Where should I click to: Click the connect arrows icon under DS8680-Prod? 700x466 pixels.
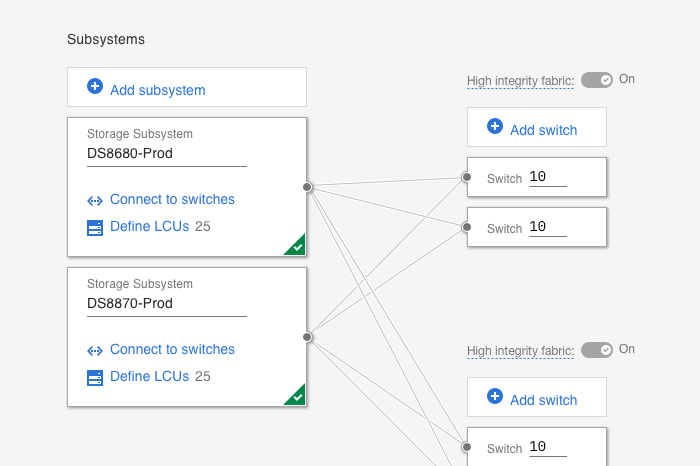(95, 200)
